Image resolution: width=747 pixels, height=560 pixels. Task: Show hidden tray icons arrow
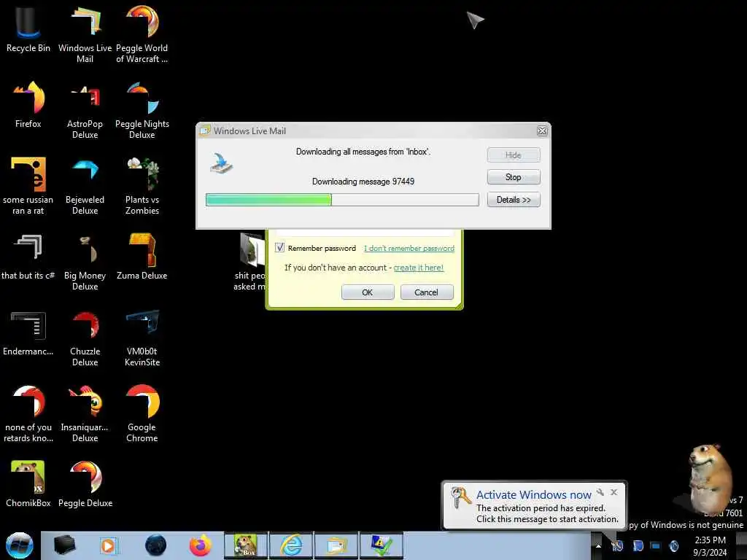tap(598, 546)
